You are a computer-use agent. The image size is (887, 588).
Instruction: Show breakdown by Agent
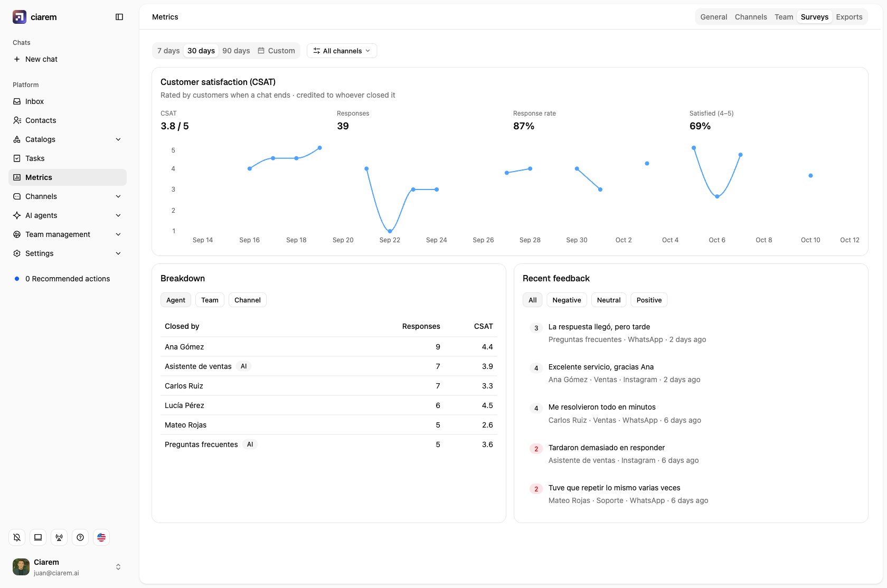[176, 300]
